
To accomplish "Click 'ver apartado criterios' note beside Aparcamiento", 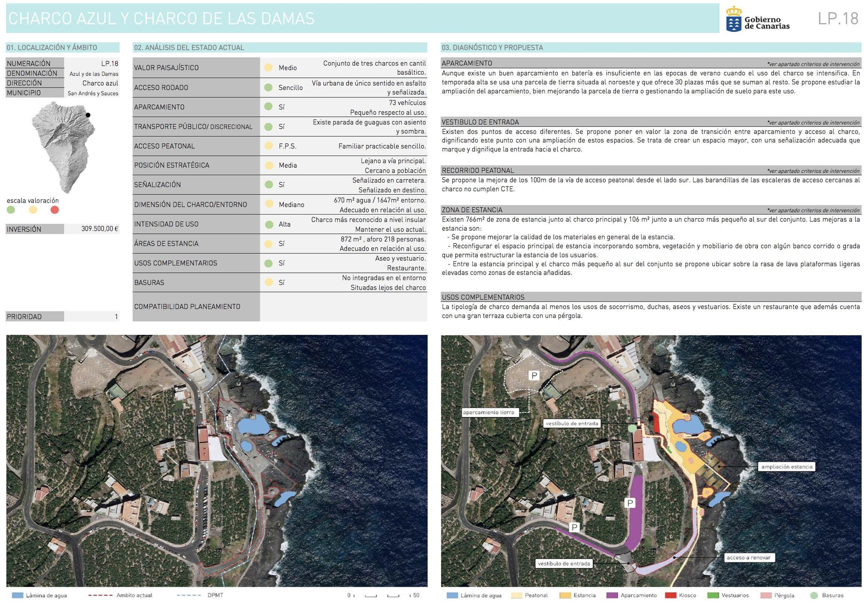I will (813, 64).
